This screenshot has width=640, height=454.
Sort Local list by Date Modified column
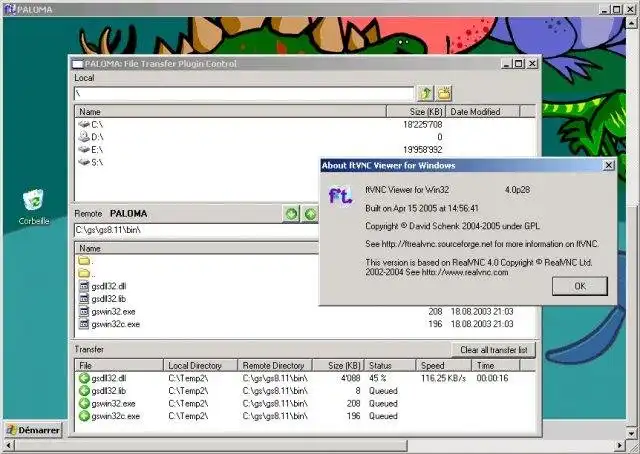483,111
